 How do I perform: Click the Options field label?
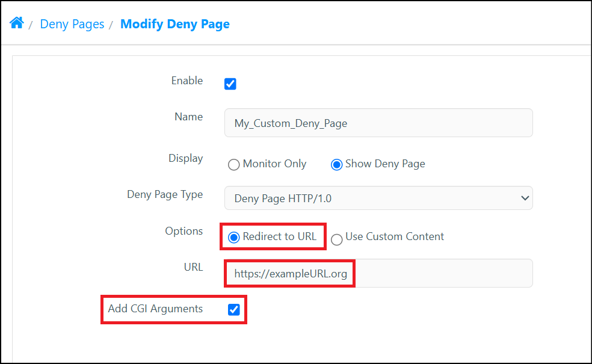[184, 231]
